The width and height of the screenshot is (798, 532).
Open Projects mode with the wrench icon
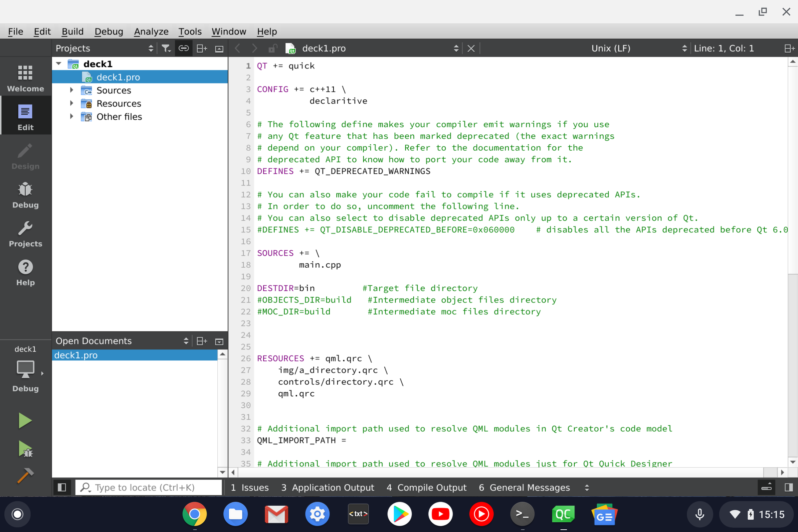25,234
